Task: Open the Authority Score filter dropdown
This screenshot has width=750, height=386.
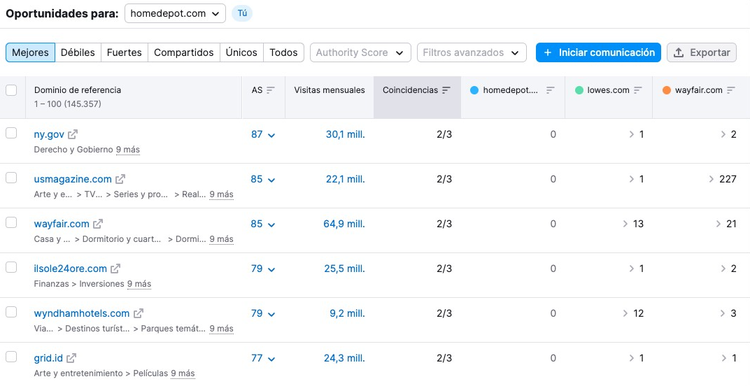Action: tap(361, 53)
